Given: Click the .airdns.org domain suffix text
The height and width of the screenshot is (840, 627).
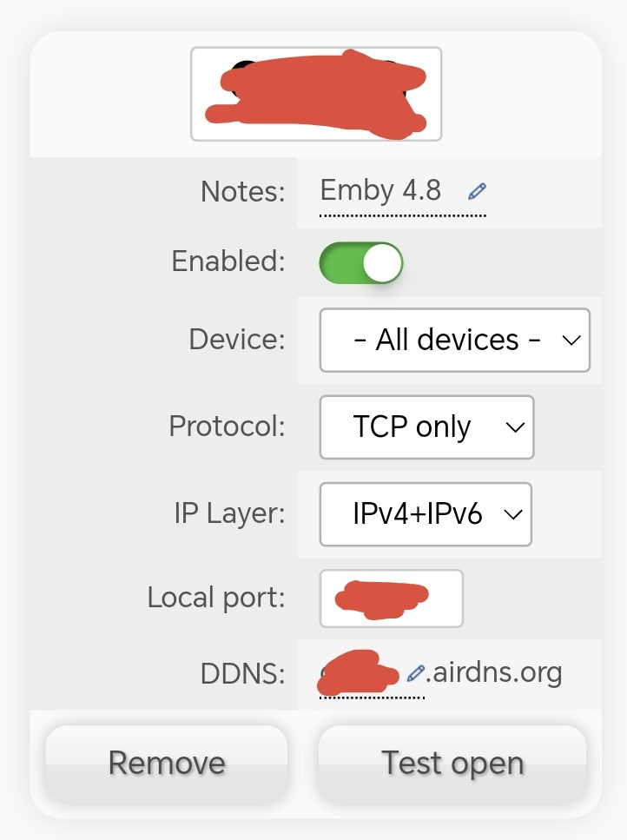Looking at the screenshot, I should point(495,672).
